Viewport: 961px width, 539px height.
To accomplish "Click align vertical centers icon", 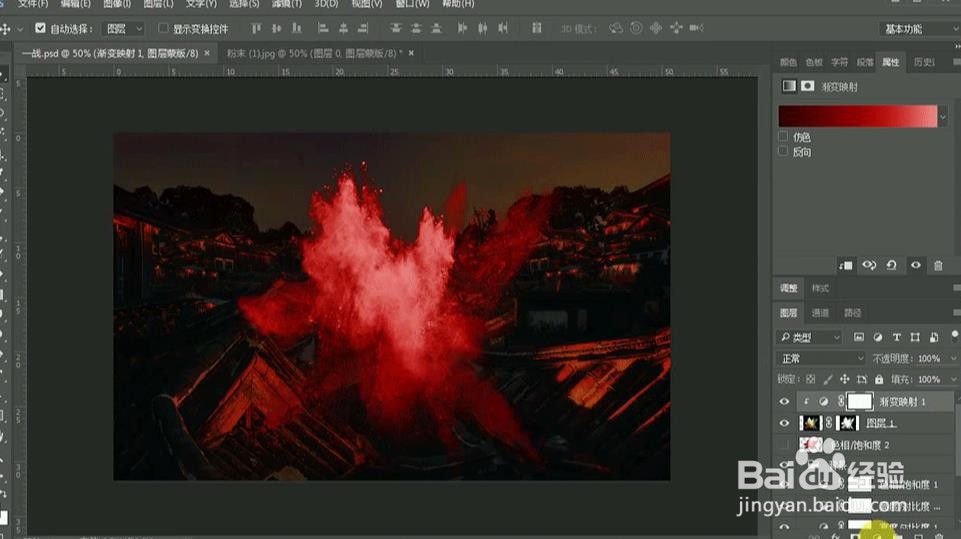I will [276, 28].
